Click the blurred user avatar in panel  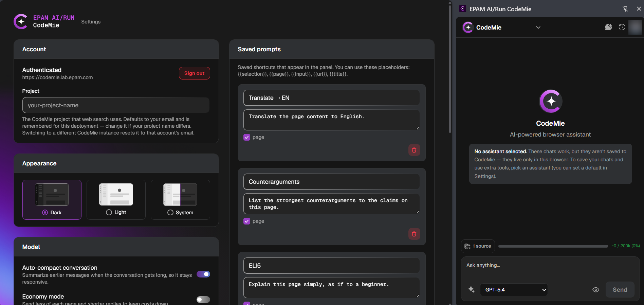[635, 27]
